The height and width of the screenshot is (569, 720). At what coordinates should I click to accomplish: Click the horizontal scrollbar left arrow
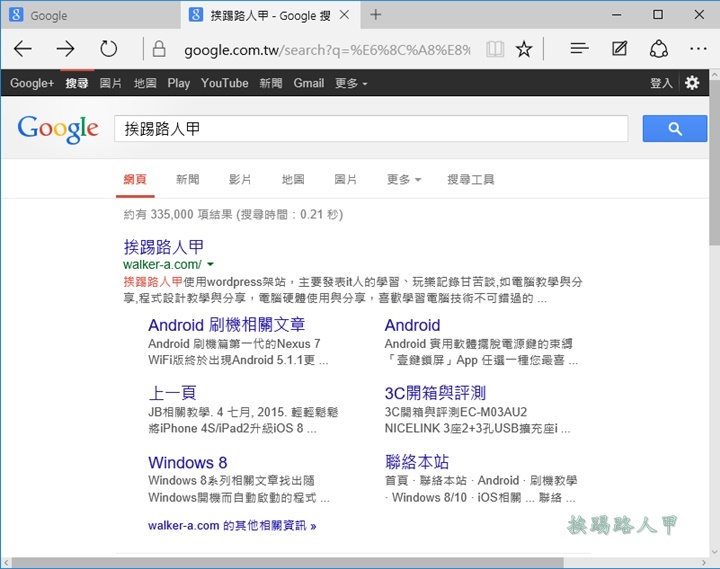pos(6,563)
